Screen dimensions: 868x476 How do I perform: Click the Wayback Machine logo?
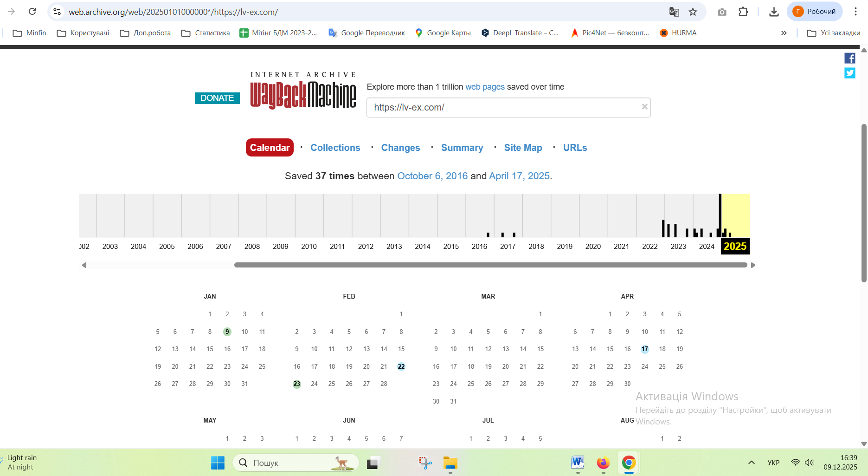[303, 91]
